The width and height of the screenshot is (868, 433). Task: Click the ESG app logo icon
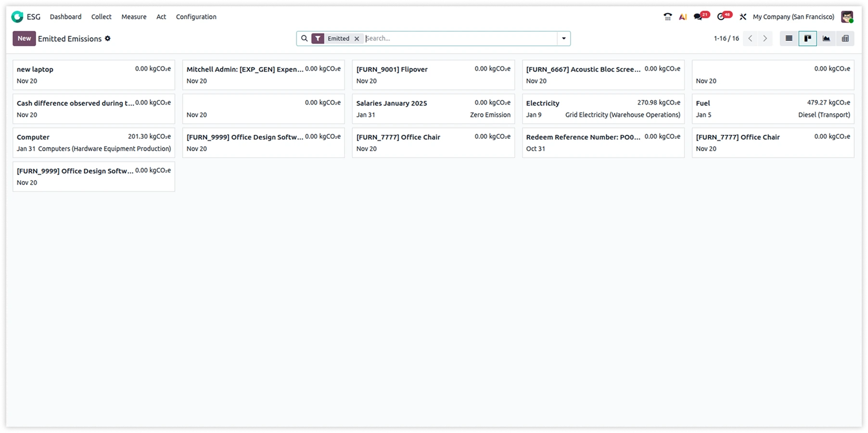click(17, 17)
